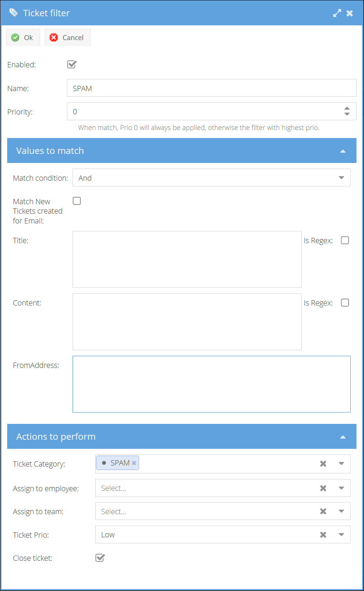Check Is Regex for the Title field
Screen dimensions: 364x591
(x=345, y=240)
